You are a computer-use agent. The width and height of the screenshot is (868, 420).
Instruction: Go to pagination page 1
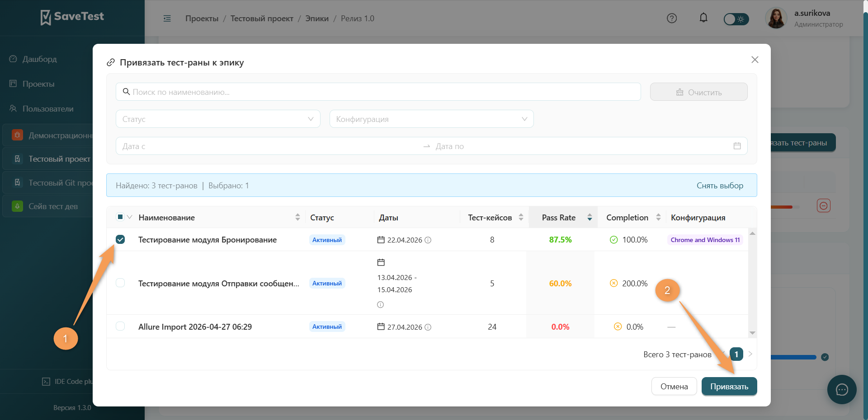tap(736, 354)
